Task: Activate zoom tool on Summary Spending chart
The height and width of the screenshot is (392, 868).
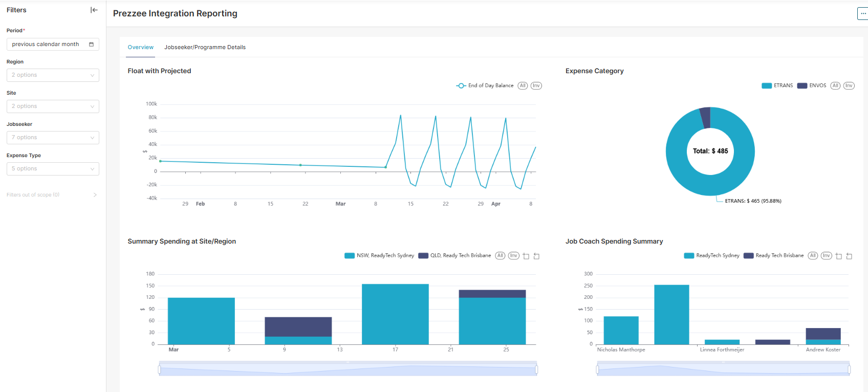Action: tap(526, 256)
